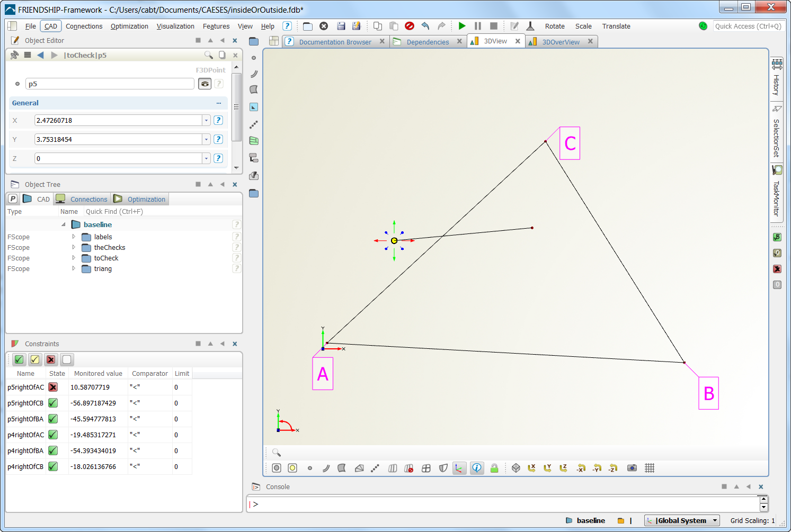The image size is (791, 532).
Task: Switch to the Dependencies tab
Action: point(427,41)
